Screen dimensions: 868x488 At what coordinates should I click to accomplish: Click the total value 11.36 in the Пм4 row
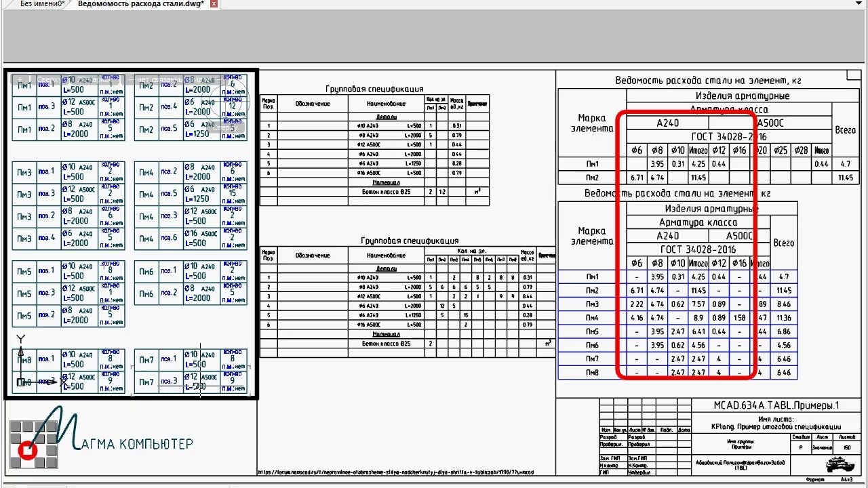784,318
